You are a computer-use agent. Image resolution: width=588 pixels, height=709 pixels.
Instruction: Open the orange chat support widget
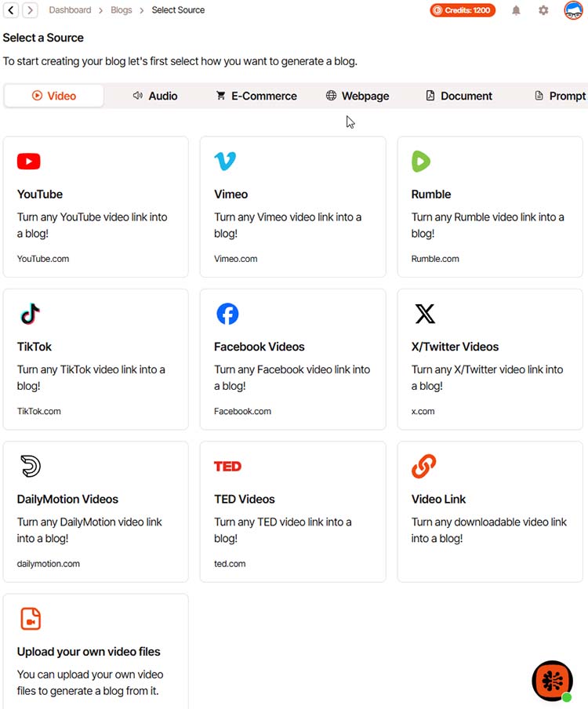click(x=552, y=681)
